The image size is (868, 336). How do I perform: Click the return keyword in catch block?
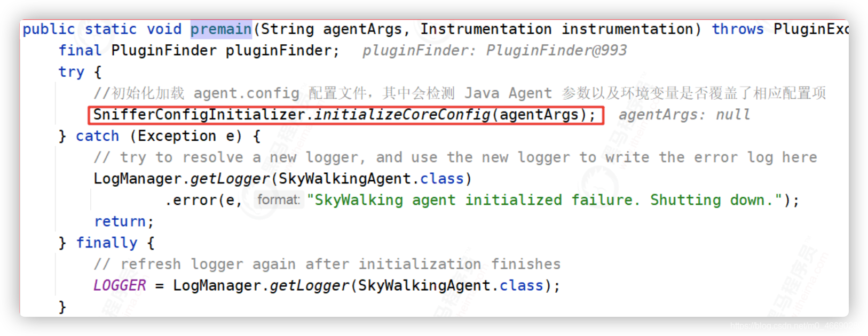click(120, 221)
